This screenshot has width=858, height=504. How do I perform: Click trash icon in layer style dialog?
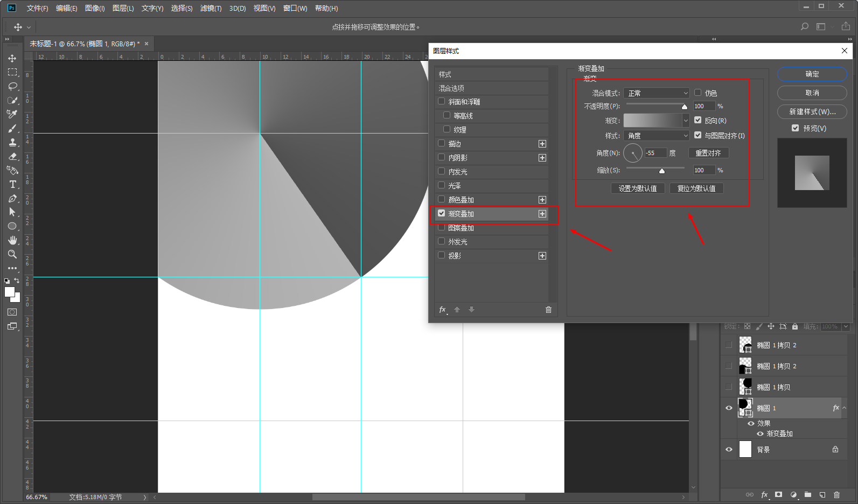tap(548, 310)
